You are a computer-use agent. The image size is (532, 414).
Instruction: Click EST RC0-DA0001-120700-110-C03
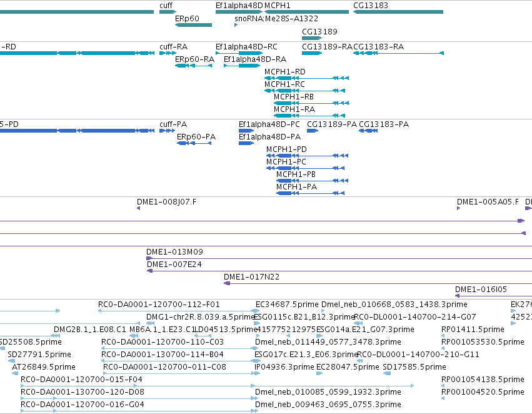pos(180,348)
